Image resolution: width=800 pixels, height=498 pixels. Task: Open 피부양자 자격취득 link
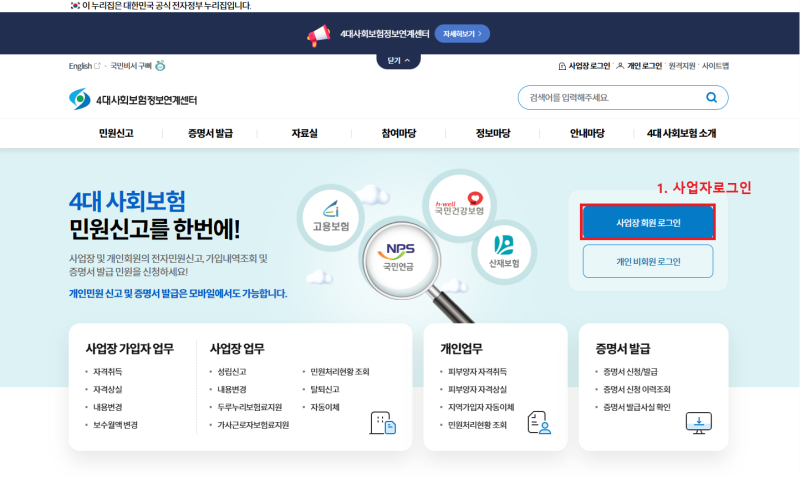477,371
